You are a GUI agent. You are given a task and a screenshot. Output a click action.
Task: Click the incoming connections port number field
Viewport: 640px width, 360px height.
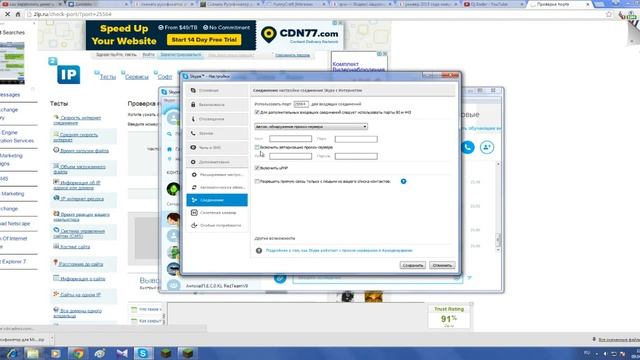tap(301, 104)
